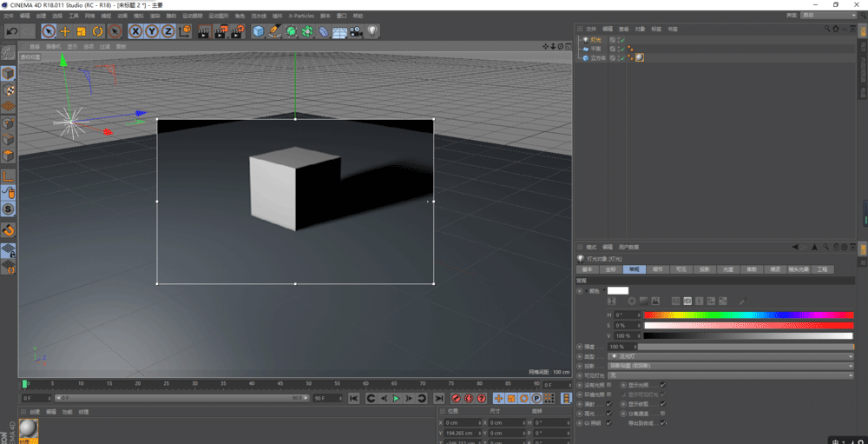Toggle GI 照明 checkbox

(x=609, y=422)
